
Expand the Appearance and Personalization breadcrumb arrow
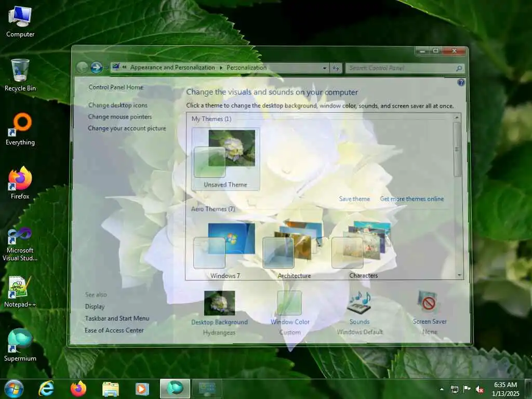tap(221, 68)
